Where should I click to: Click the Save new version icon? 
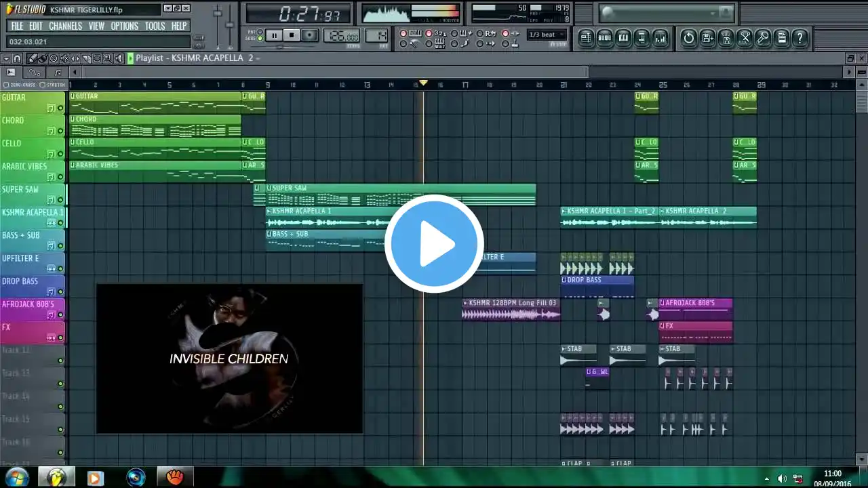click(x=707, y=38)
